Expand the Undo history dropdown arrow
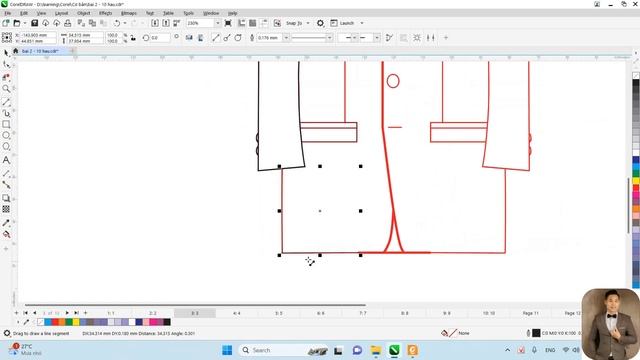This screenshot has height=360, width=640. [125, 23]
